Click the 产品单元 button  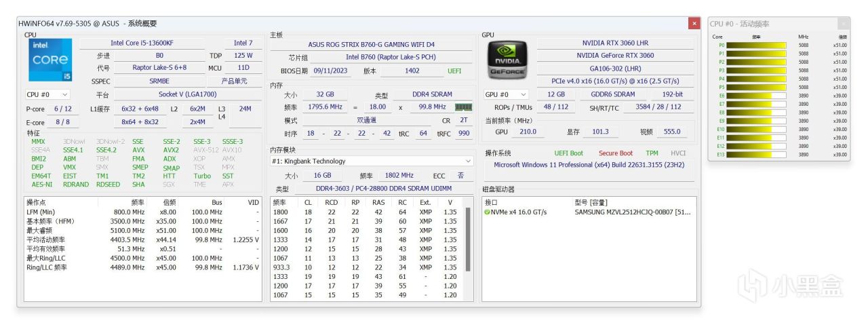click(x=235, y=81)
